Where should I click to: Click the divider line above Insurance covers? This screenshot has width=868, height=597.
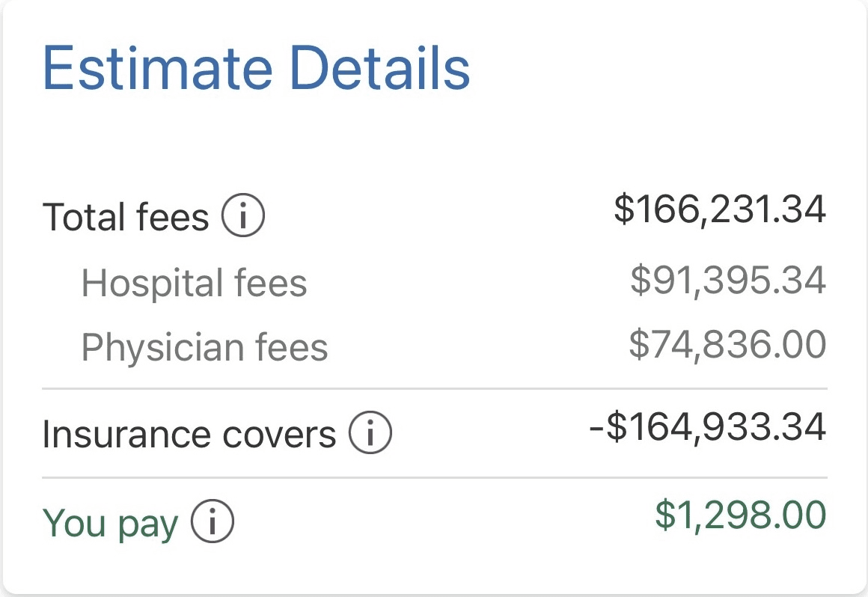434,389
